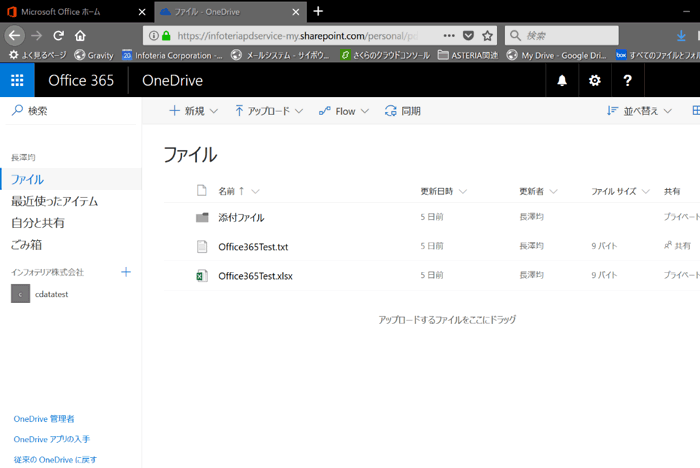This screenshot has width=700, height=468.
Task: Click the OneDrive header title
Action: click(x=172, y=80)
